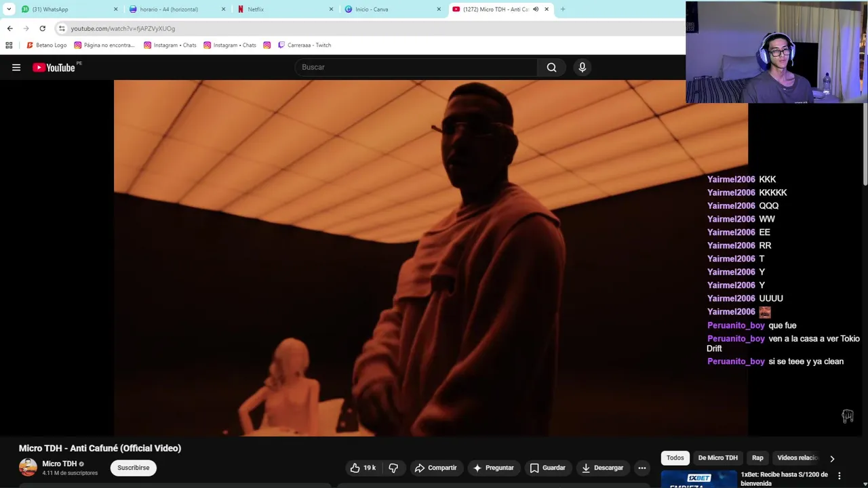
Task: Dislike the video with thumbs down
Action: (x=393, y=468)
